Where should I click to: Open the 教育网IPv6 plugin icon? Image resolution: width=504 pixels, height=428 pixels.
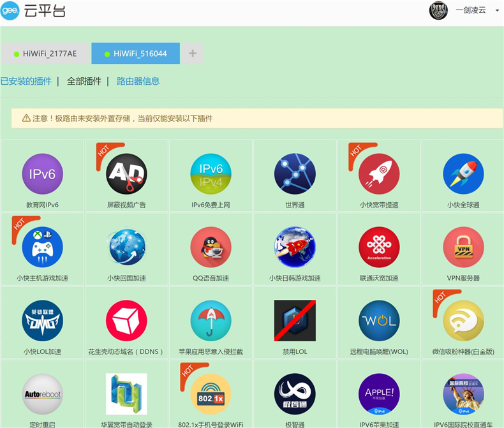click(43, 174)
